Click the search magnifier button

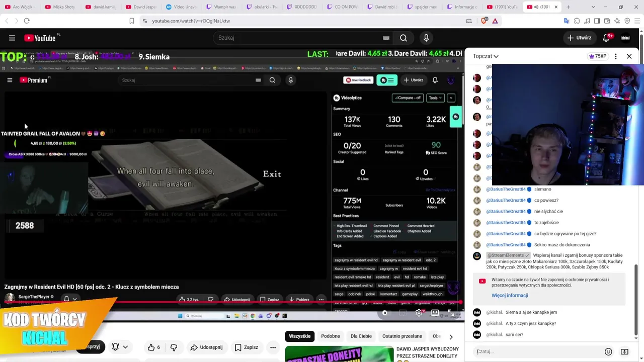pos(404,38)
